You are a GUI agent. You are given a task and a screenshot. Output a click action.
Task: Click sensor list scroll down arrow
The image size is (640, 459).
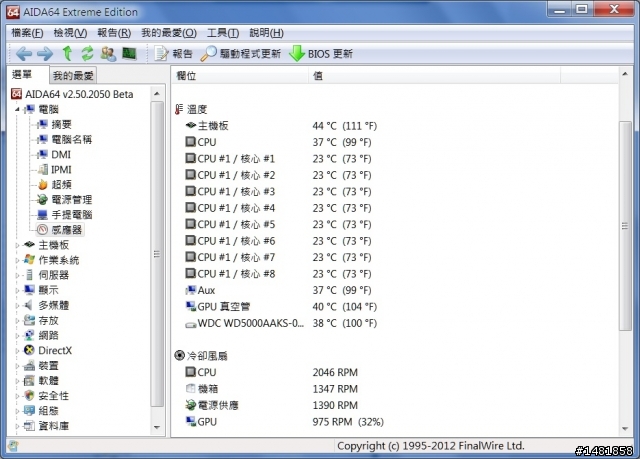point(625,428)
